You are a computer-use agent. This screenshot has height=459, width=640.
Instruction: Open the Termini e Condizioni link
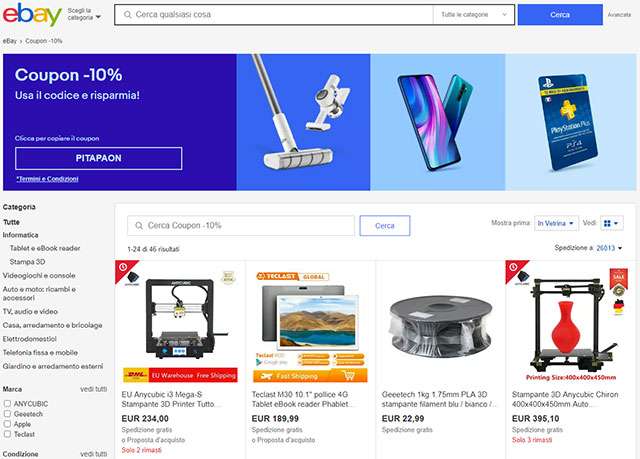(47, 179)
